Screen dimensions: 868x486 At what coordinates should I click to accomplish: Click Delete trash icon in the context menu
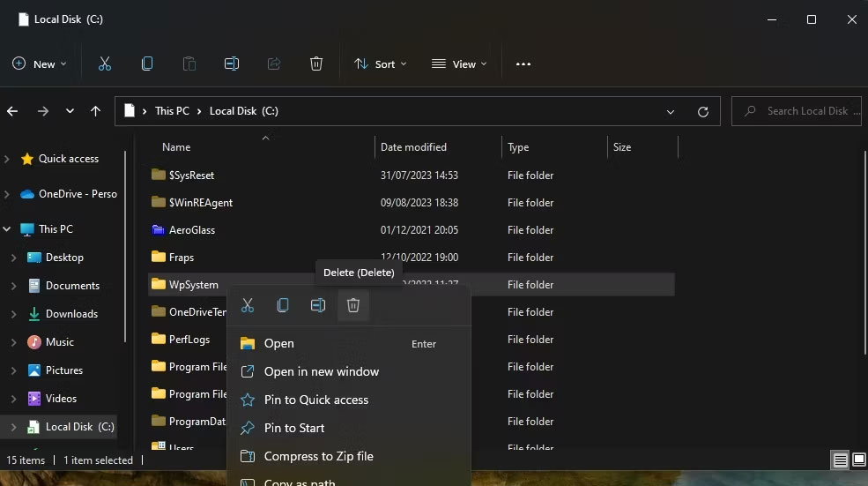353,305
